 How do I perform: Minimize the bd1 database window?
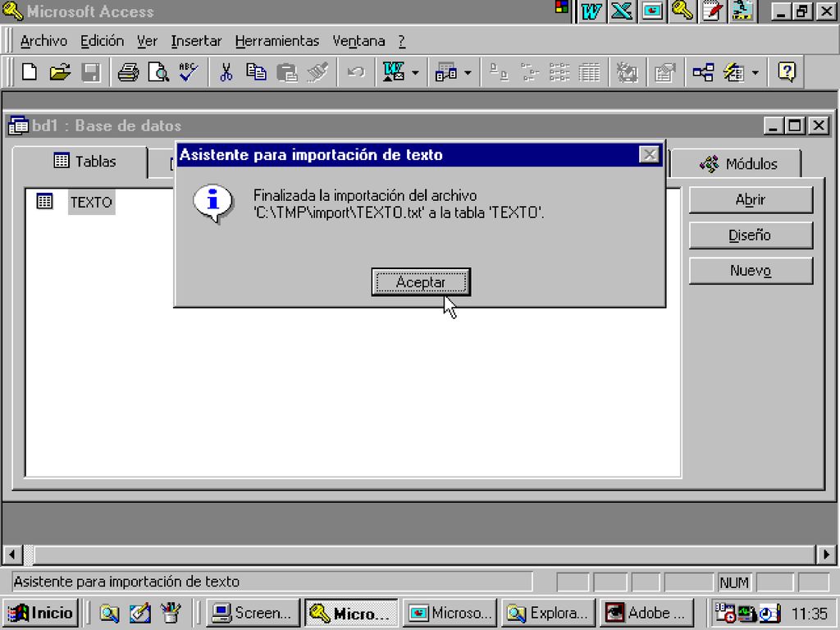click(773, 126)
